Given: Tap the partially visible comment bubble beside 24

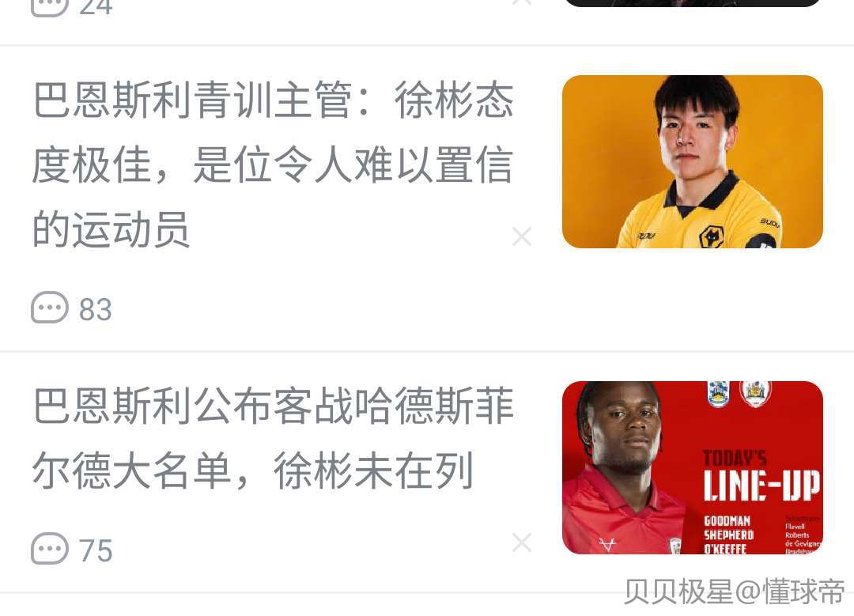Looking at the screenshot, I should (x=50, y=7).
